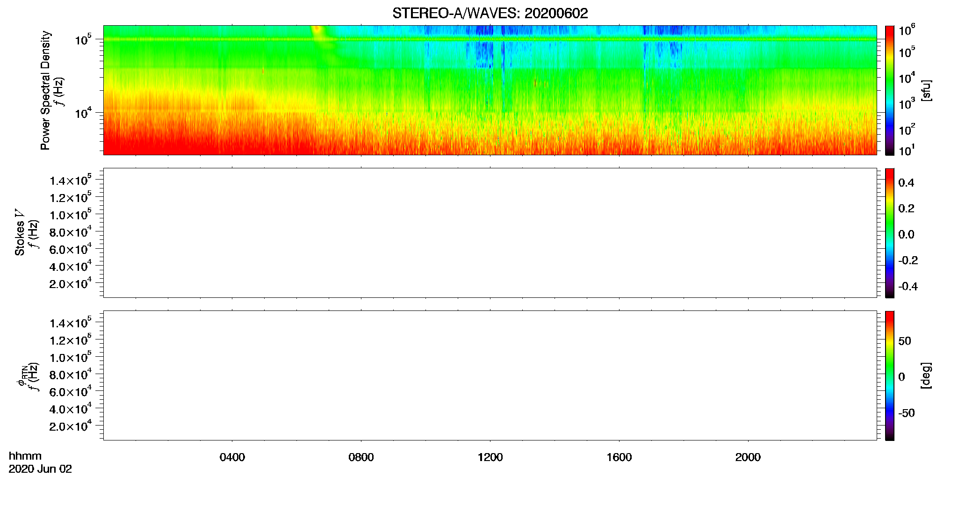980x505 pixels.
Task: Click the red spike near 1320 in spectrogram
Action: pyautogui.click(x=535, y=83)
